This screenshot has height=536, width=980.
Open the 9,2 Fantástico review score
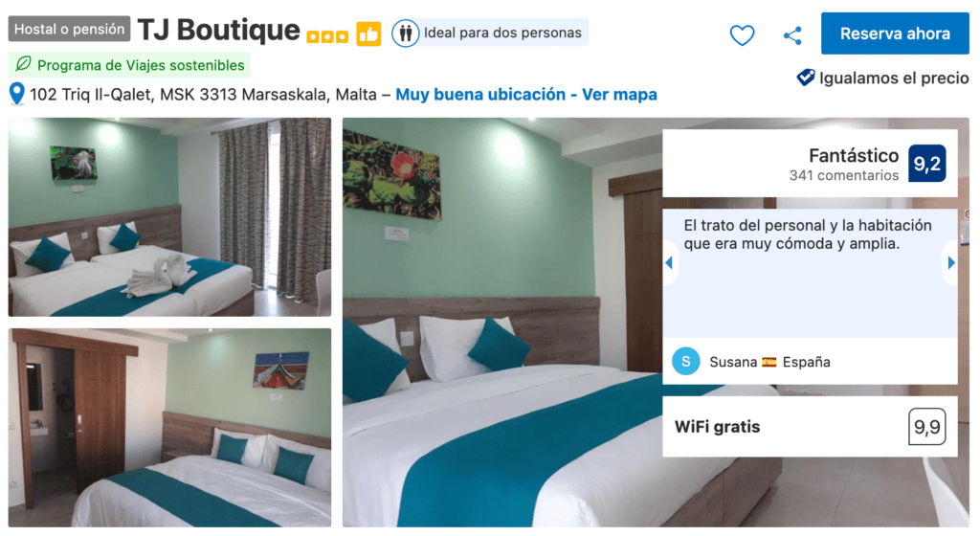point(926,164)
